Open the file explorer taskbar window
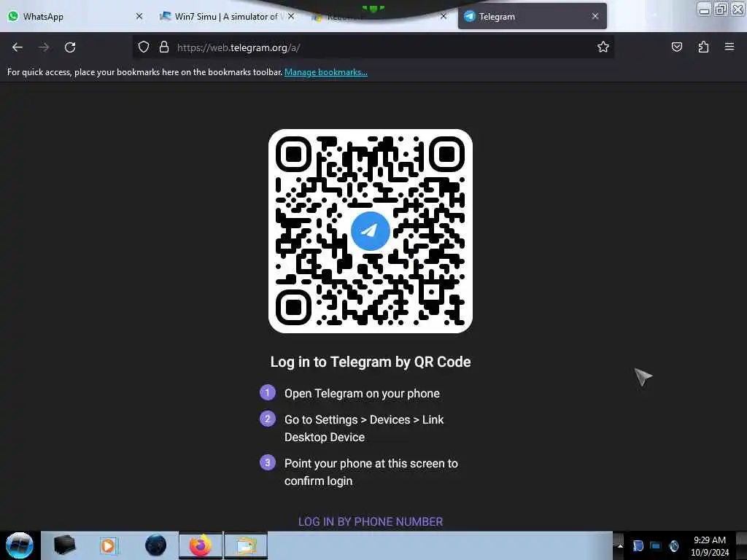This screenshot has width=747, height=560. [246, 545]
